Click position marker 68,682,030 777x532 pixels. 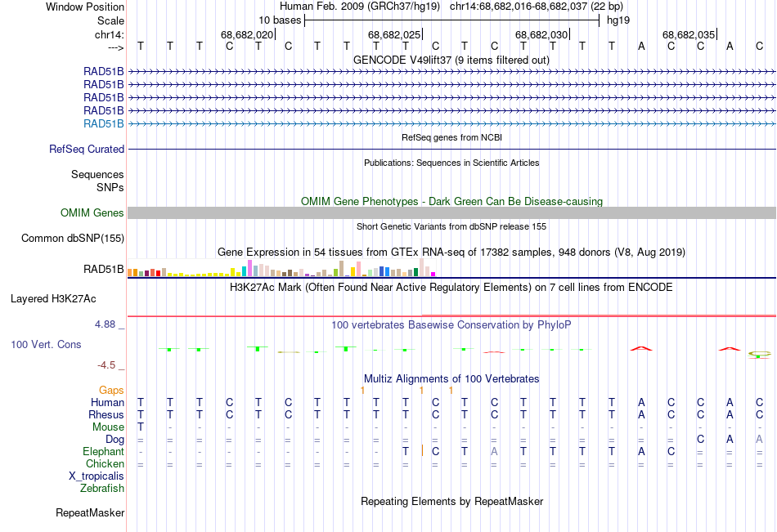coord(541,34)
